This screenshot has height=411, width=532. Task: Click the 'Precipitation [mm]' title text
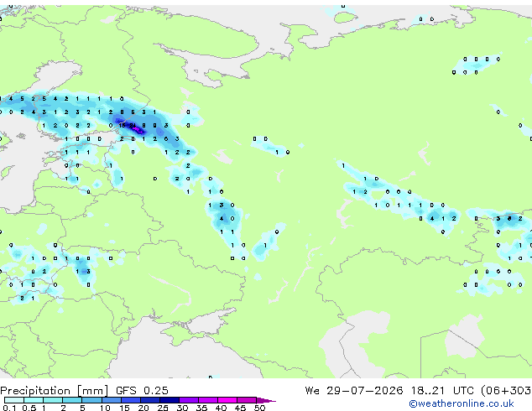[55, 391]
